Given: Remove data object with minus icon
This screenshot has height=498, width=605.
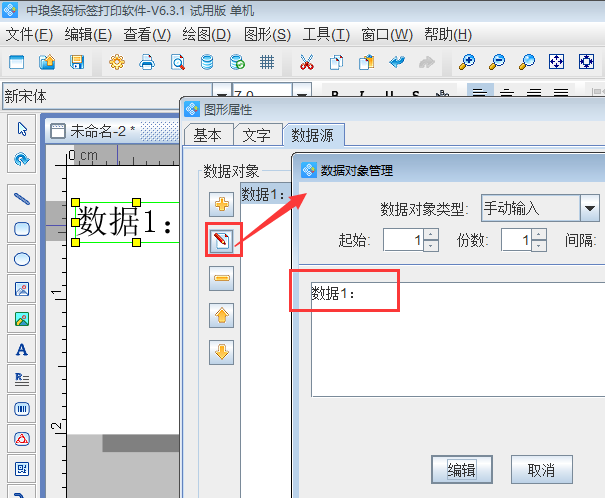Looking at the screenshot, I should [x=221, y=279].
